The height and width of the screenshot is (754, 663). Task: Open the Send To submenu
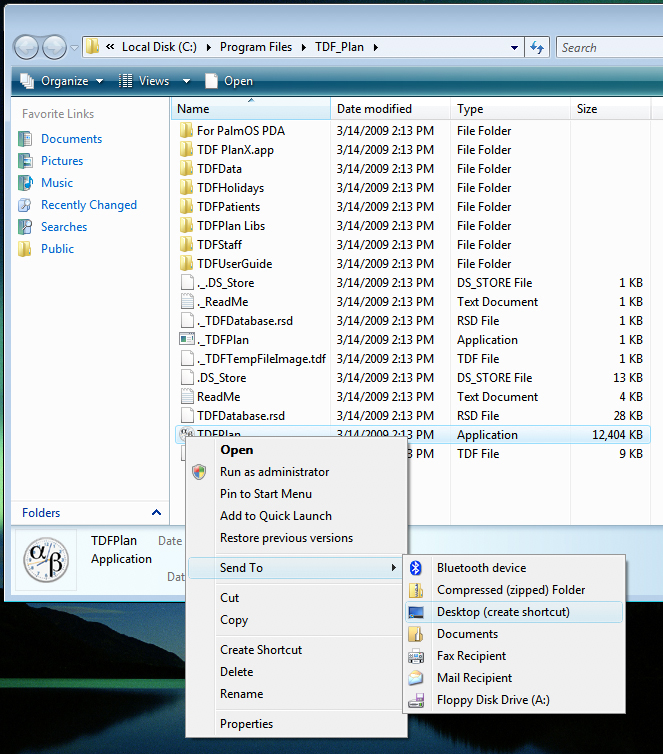(295, 568)
